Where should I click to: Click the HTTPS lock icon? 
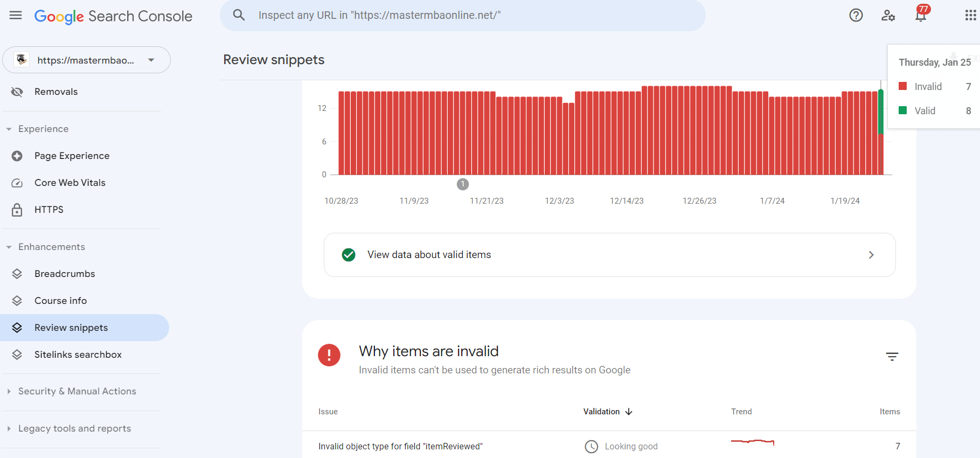17,210
